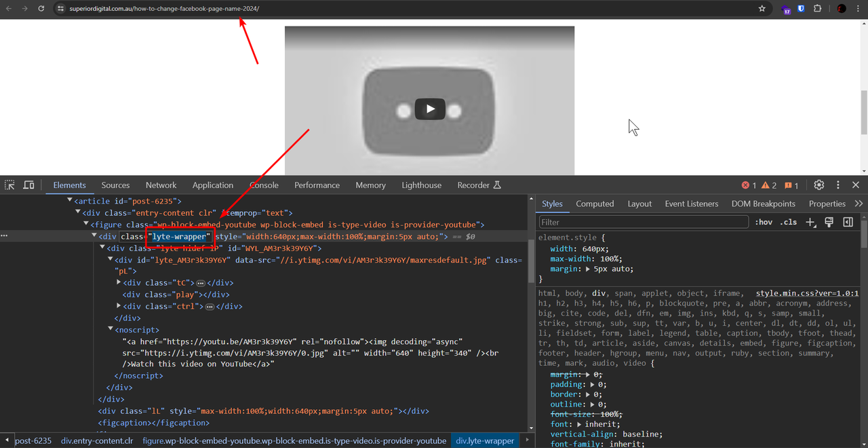
Task: Click the address bar URL
Action: [164, 9]
